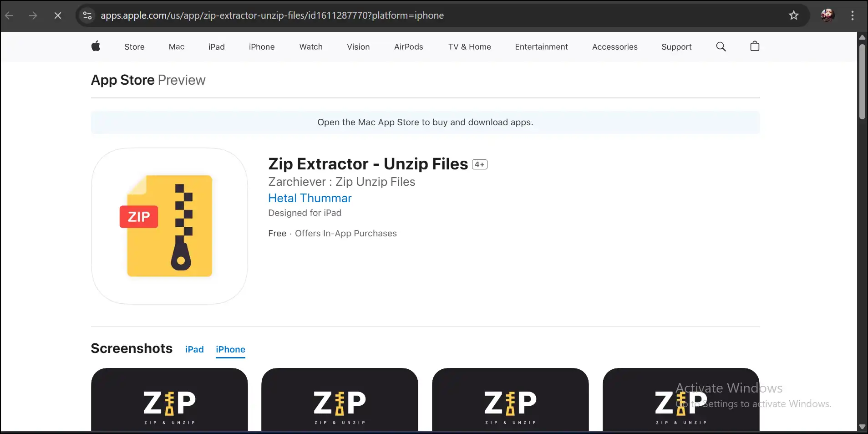868x434 pixels.
Task: Open second ZIP screenshot thumbnail
Action: (340, 399)
